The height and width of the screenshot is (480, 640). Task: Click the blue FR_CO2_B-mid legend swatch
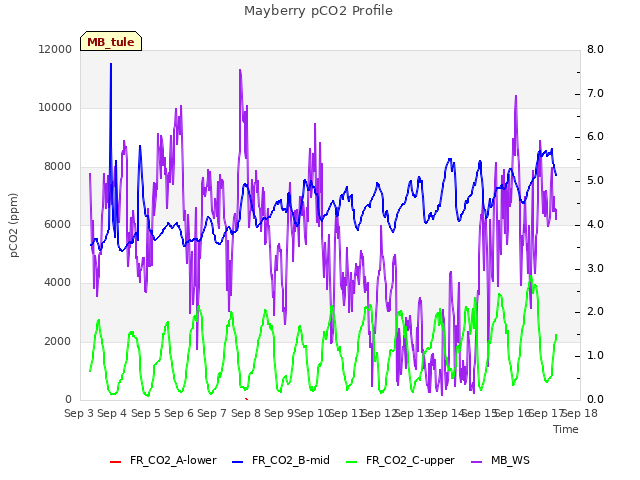pyautogui.click(x=238, y=462)
